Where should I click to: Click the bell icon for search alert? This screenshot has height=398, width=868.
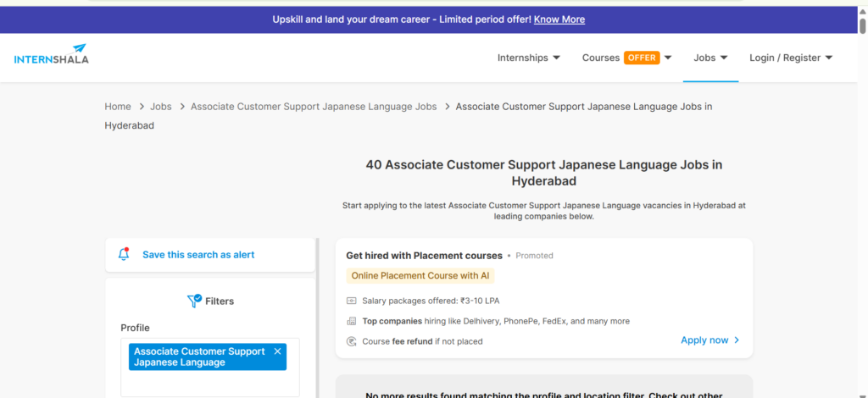tap(124, 254)
